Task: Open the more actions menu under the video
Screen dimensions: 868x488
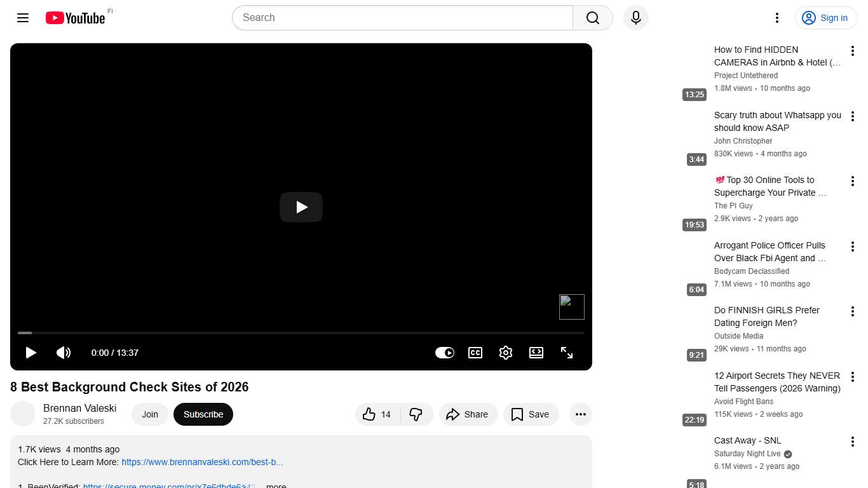Action: (580, 414)
